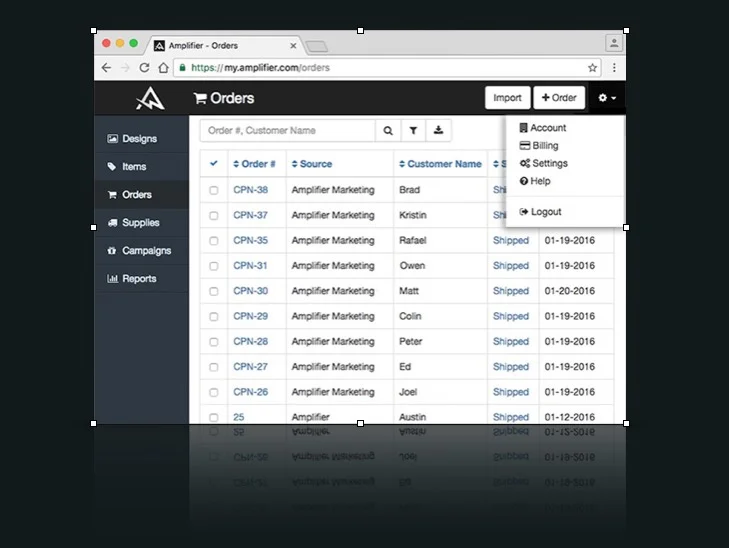
Task: Check the box for order CPN-27
Action: click(213, 367)
